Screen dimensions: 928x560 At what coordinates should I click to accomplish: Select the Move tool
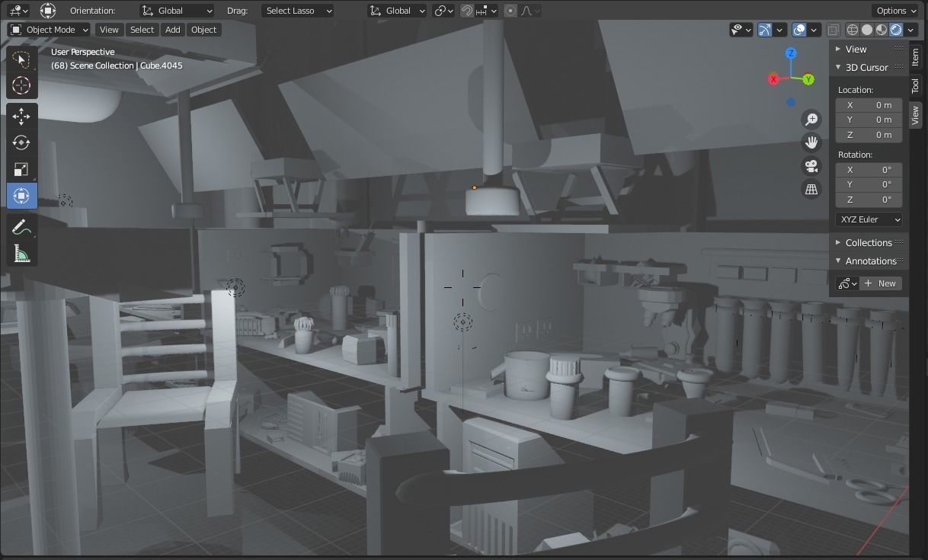click(x=21, y=116)
